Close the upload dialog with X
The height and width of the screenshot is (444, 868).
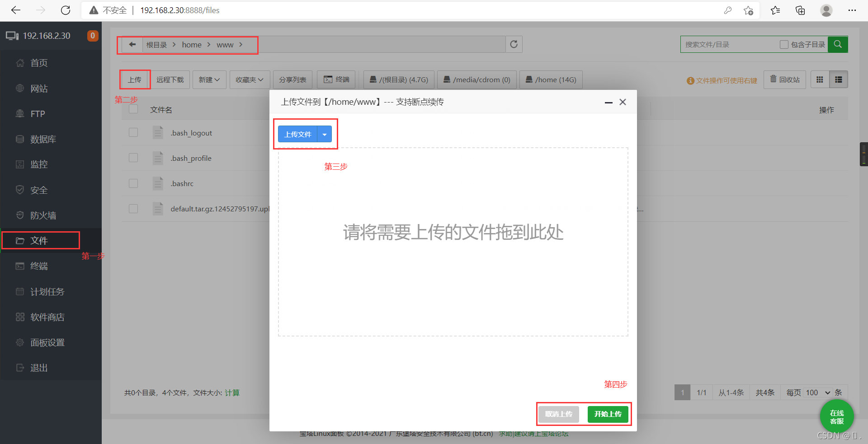pos(623,102)
